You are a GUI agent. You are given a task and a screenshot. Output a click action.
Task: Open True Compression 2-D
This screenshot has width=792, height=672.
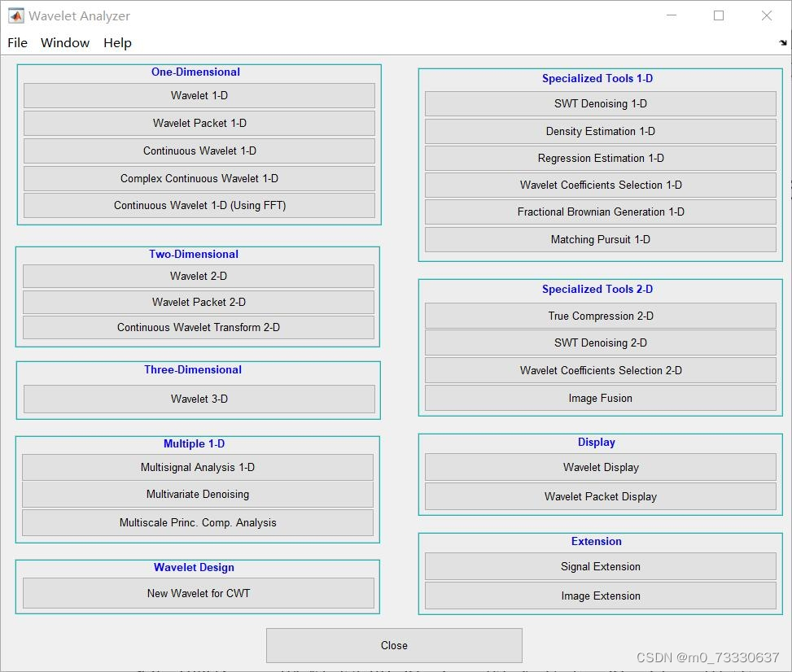[x=601, y=316]
